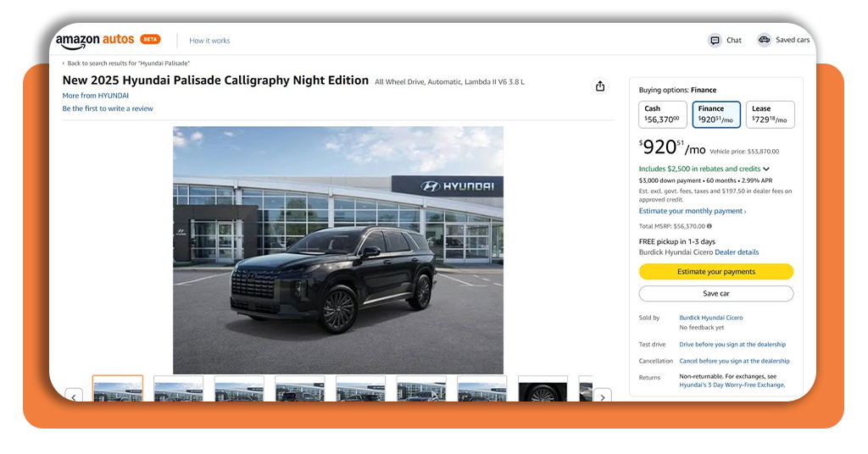The image size is (868, 454).
Task: Open the Chat icon in header
Action: point(715,41)
